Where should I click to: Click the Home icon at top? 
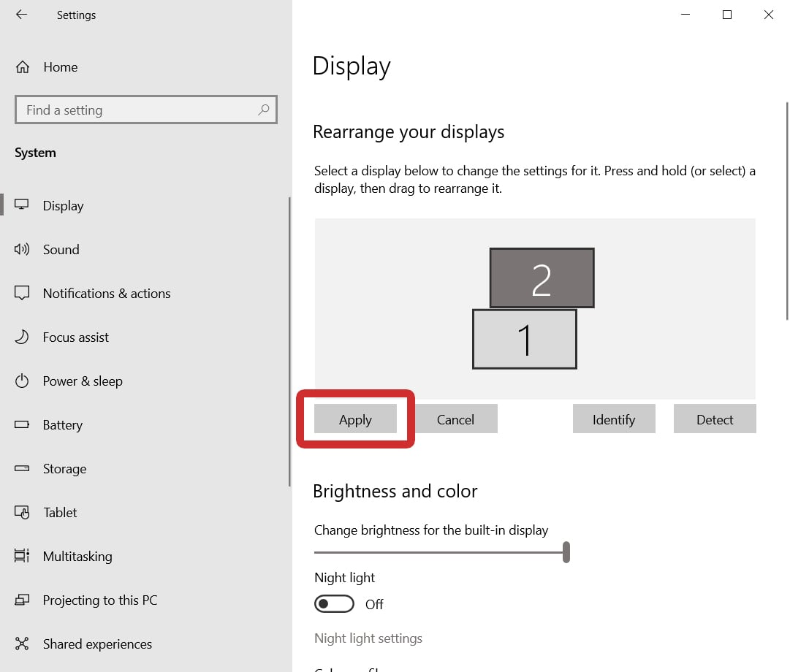[23, 66]
